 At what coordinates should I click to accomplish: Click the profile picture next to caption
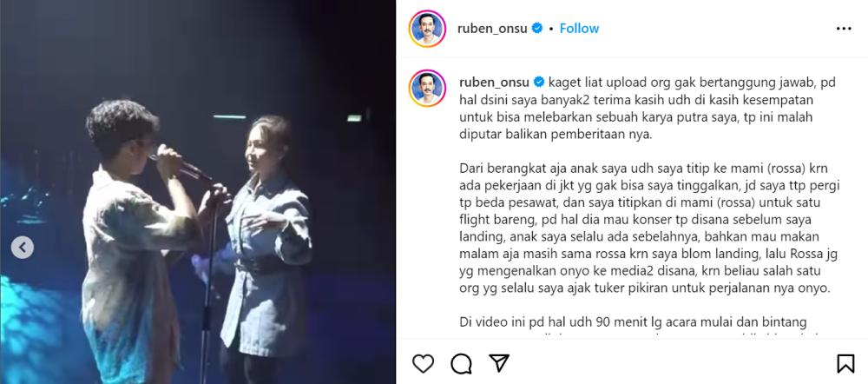click(427, 88)
